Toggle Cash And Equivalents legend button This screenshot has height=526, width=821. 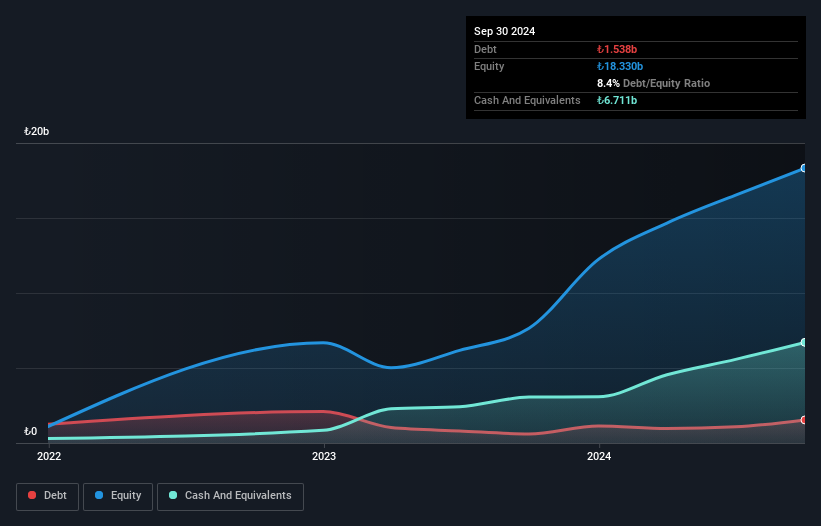[230, 496]
